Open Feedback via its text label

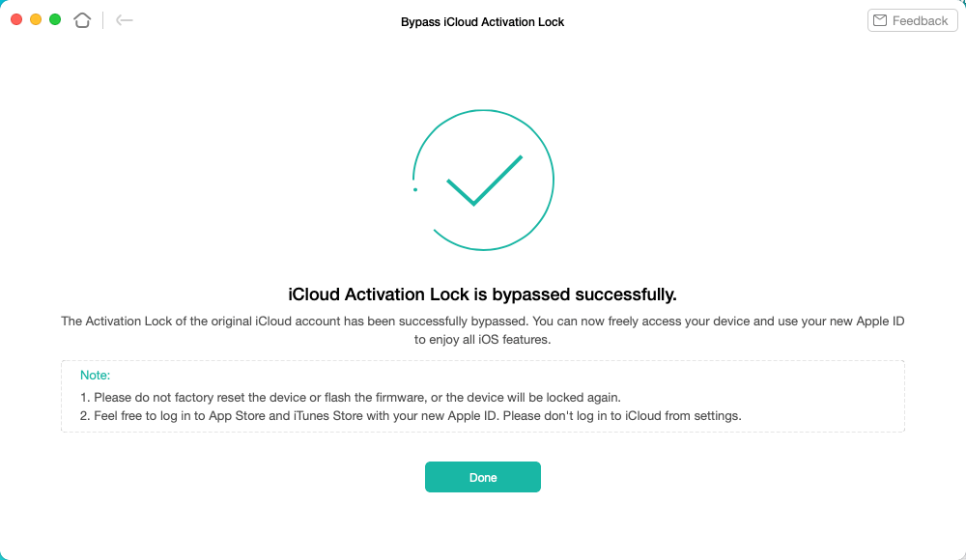pyautogui.click(x=920, y=20)
